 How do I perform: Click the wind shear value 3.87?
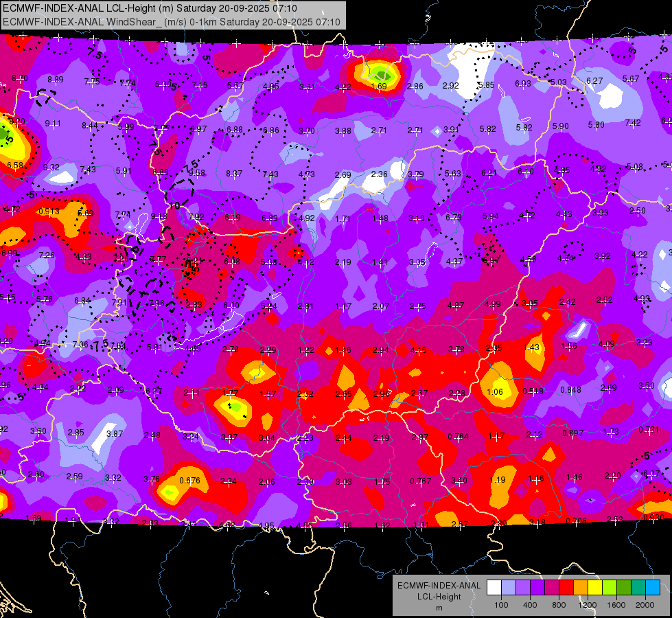115,434
